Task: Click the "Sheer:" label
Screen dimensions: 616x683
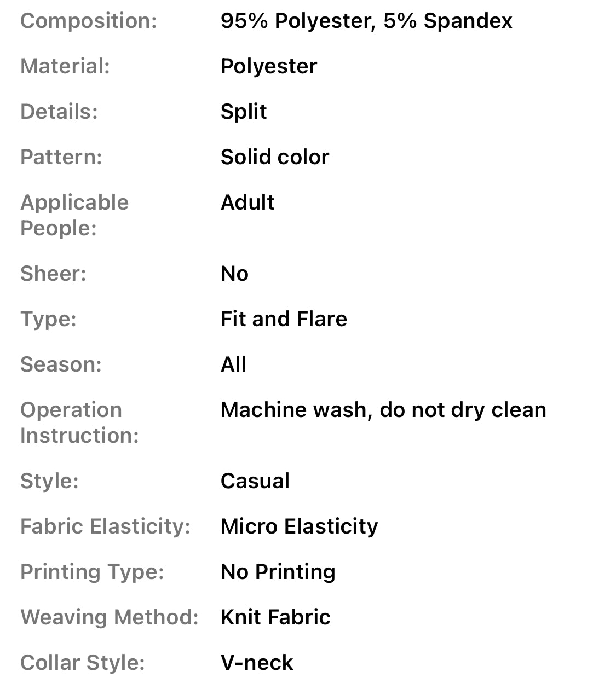Action: [x=53, y=274]
